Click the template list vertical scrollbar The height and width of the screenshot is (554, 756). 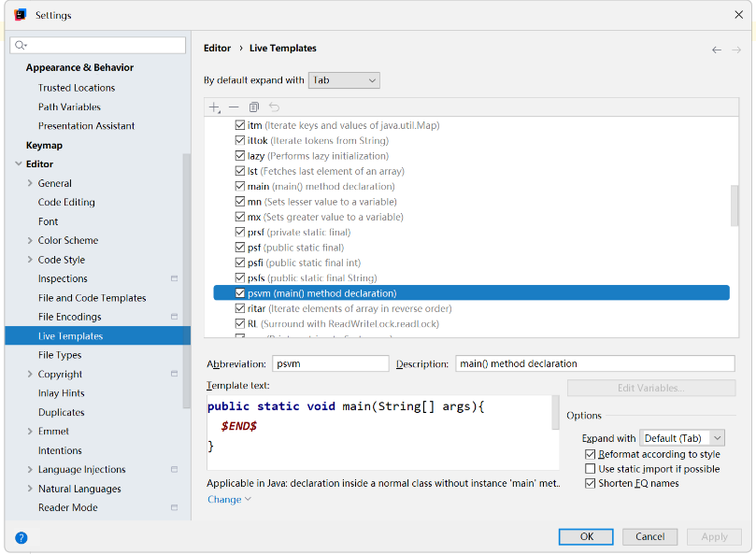[735, 206]
